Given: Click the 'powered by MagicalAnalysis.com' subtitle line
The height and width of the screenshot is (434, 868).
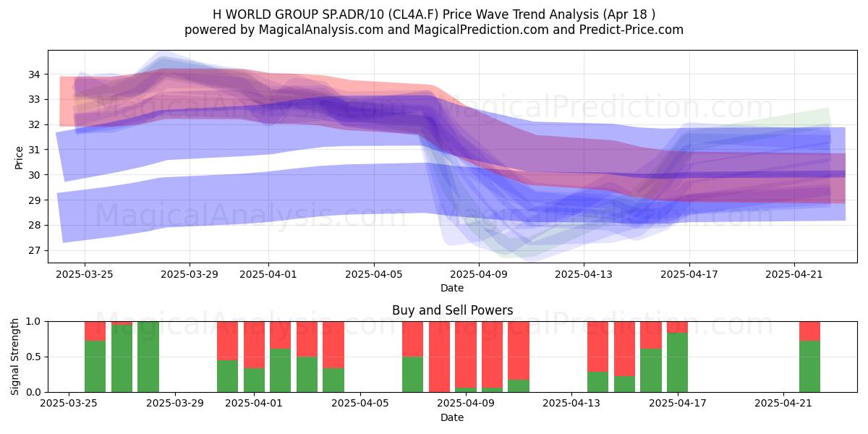Looking at the screenshot, I should (x=434, y=30).
